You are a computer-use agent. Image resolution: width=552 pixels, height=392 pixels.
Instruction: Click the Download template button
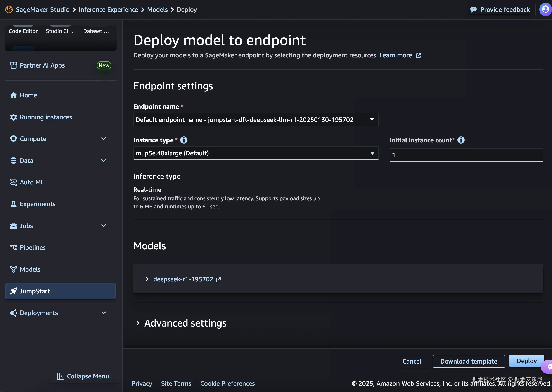(468, 361)
